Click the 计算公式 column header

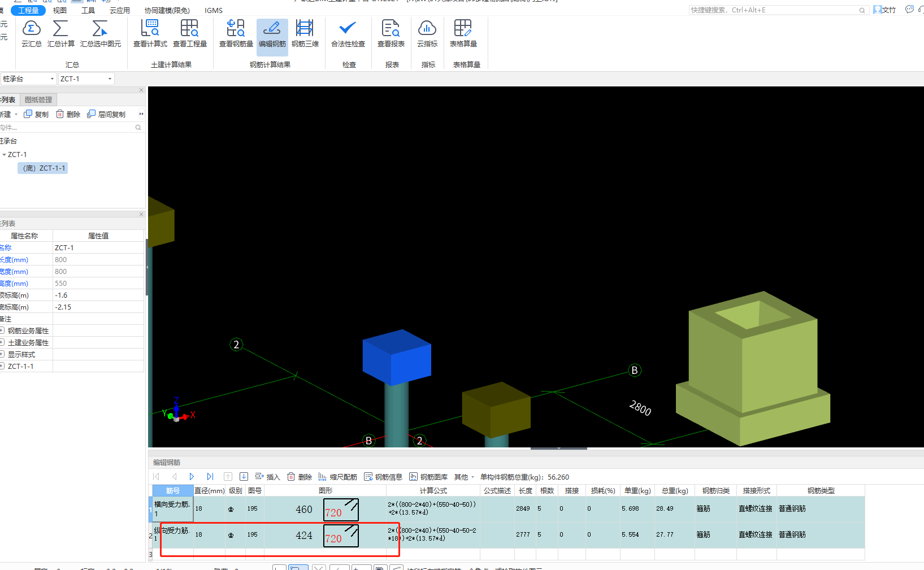(433, 491)
